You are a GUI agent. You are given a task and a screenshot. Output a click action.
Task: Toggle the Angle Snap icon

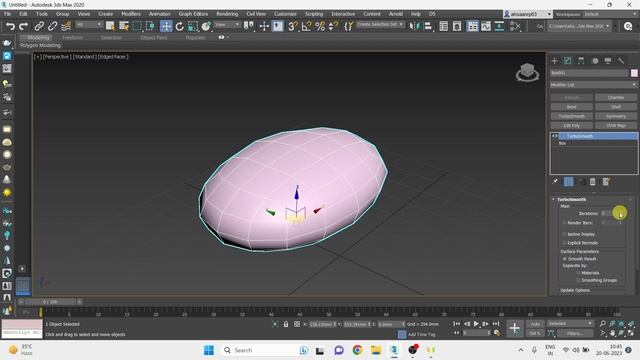(306, 26)
